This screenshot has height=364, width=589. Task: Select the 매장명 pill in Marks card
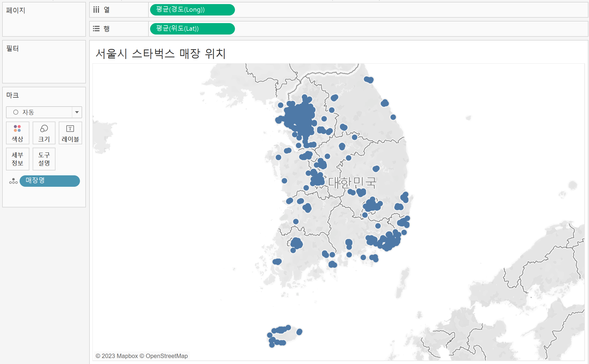50,181
